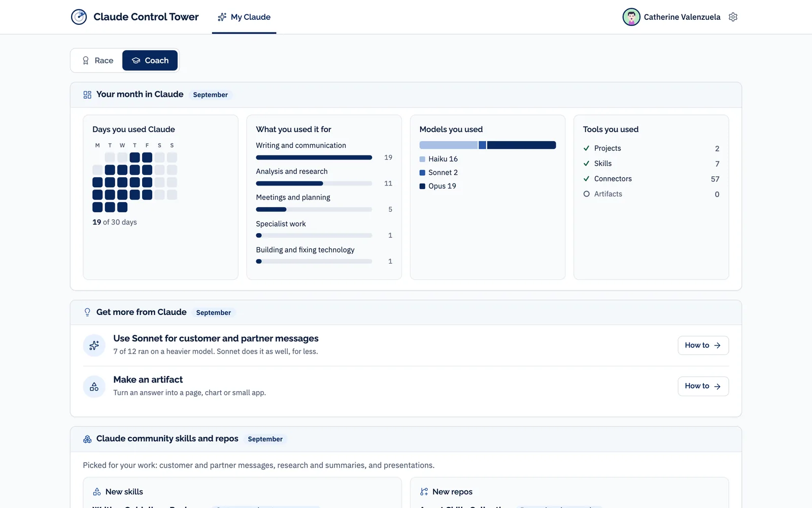Click the "Make an artifact" heading
Viewport: 812px width, 508px height.
148,379
